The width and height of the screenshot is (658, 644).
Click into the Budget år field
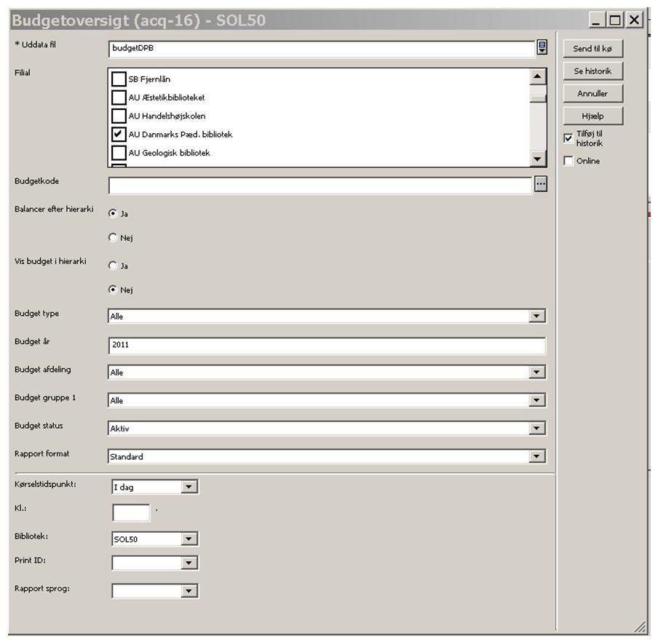(326, 345)
